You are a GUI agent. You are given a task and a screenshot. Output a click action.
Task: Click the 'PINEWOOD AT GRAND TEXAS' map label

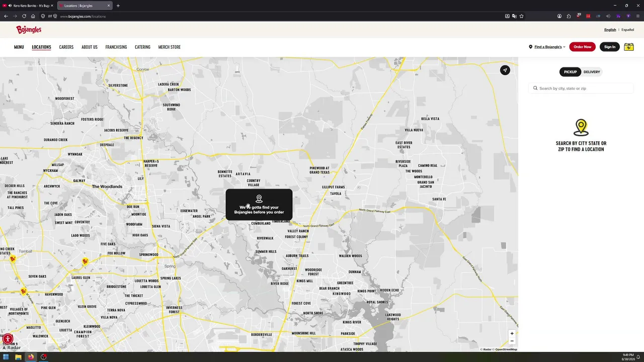click(x=319, y=170)
